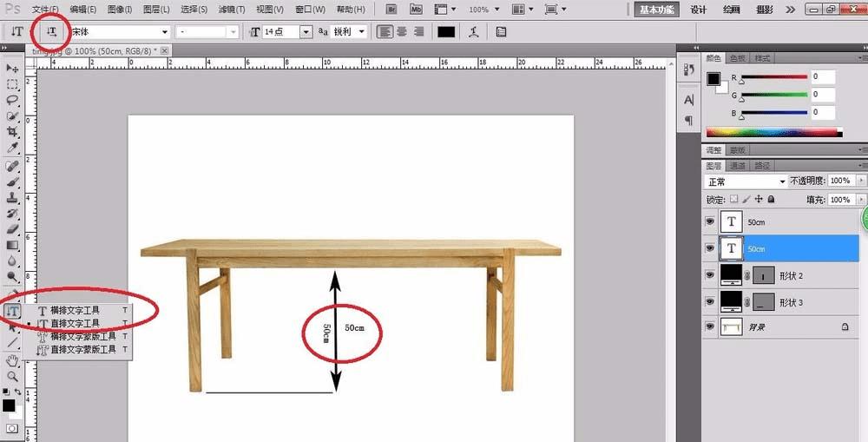Select the Blur tool
The width and height of the screenshot is (868, 442).
12,261
